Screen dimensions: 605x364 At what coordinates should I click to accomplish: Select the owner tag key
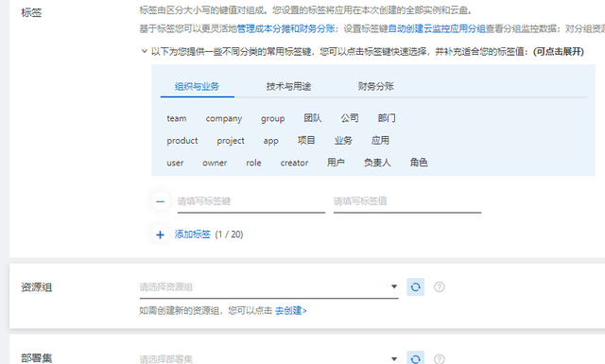point(215,163)
